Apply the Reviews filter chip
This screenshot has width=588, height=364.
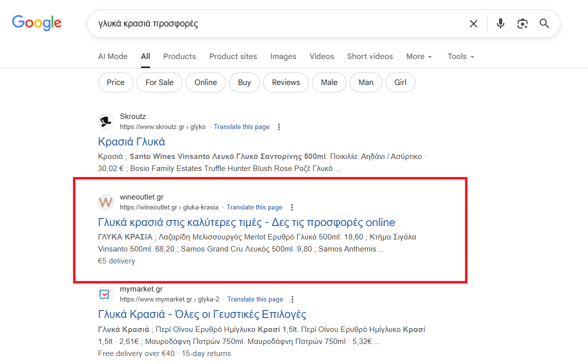click(285, 82)
